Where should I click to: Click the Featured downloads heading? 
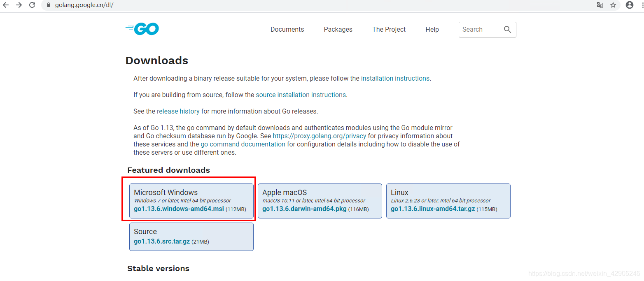pyautogui.click(x=168, y=170)
